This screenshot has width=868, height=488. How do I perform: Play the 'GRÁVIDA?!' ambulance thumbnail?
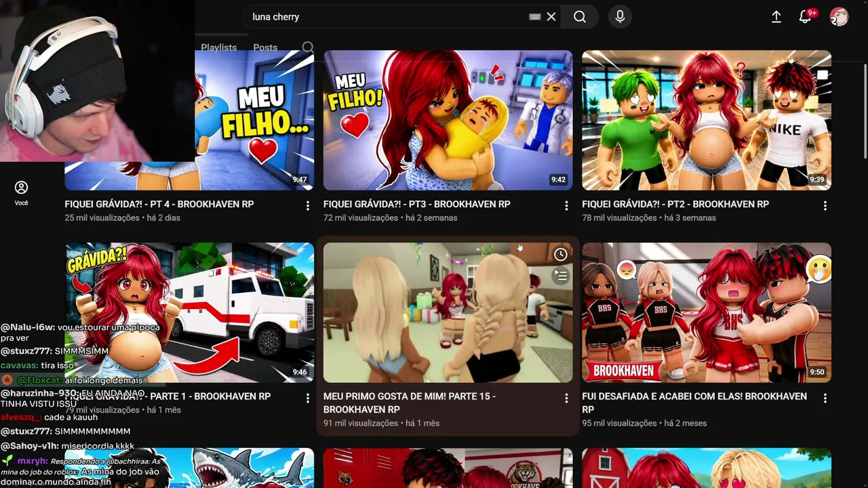pos(189,312)
